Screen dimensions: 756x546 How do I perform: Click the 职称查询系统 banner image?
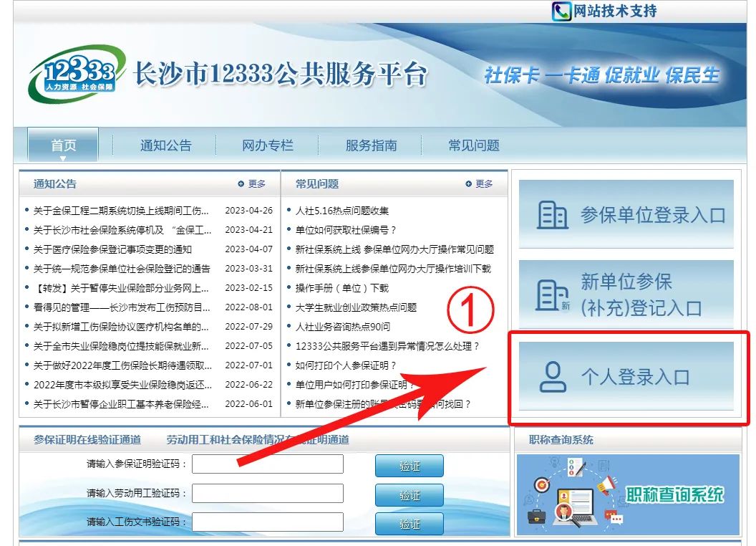[x=628, y=495]
